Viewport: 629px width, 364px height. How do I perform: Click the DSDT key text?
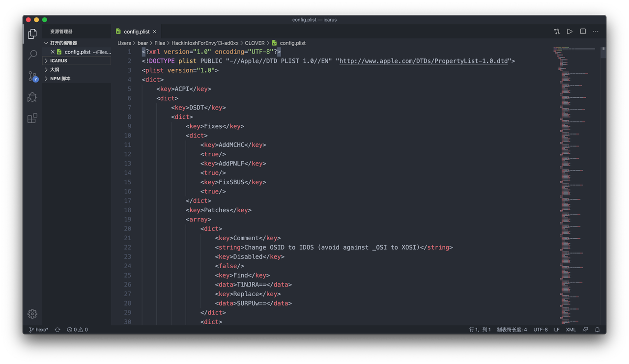[197, 108]
